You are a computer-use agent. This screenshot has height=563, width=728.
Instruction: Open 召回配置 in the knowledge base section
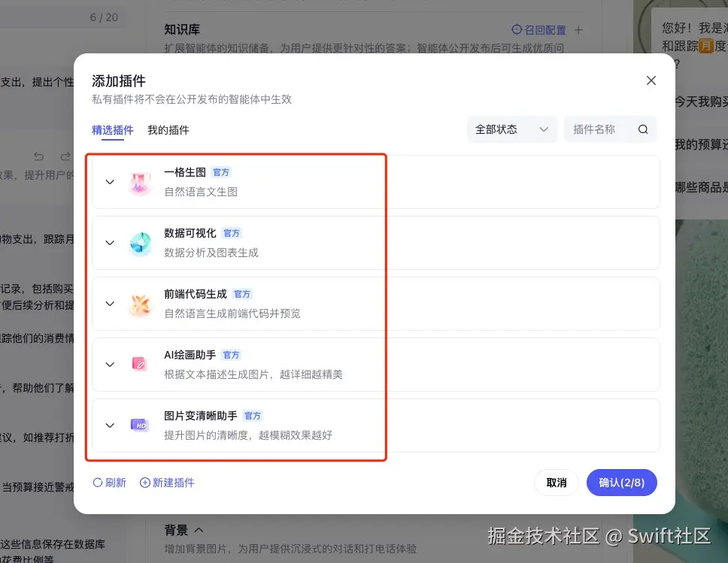coord(538,30)
